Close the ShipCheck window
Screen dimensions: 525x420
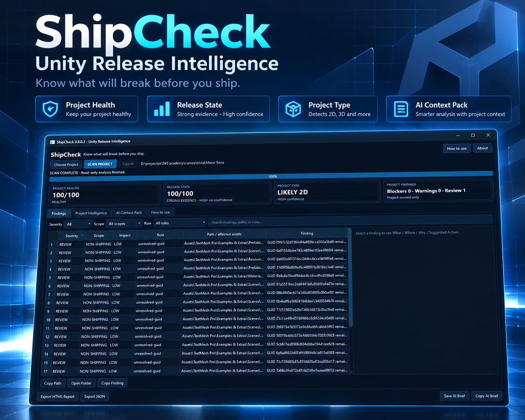pos(488,135)
